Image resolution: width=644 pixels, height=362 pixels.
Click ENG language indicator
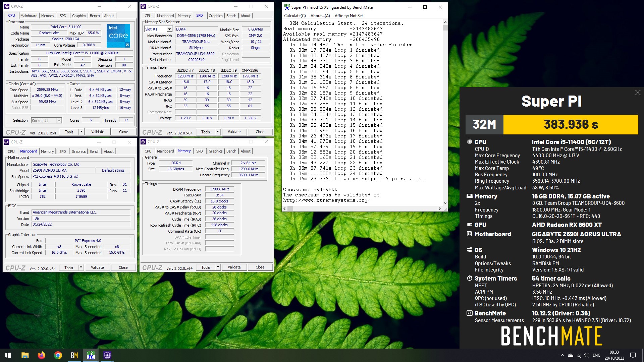coord(596,355)
